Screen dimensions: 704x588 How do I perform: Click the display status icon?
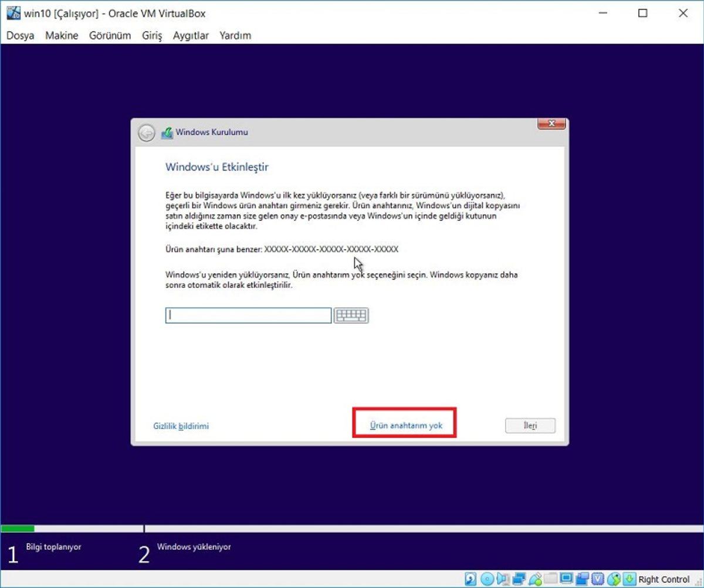tap(566, 579)
